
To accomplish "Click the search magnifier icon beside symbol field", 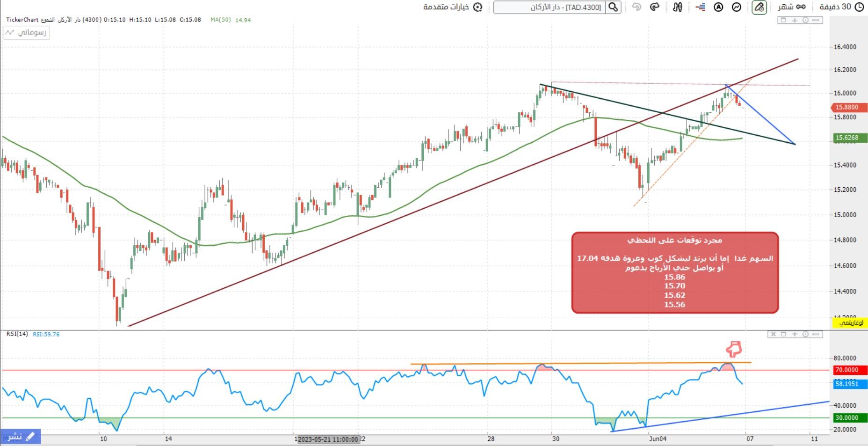I will click(613, 7).
